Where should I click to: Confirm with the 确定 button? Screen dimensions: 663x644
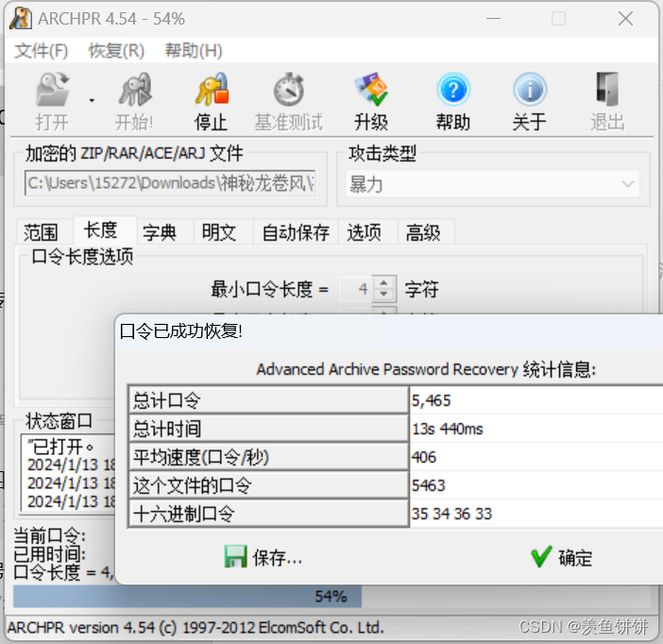point(562,557)
